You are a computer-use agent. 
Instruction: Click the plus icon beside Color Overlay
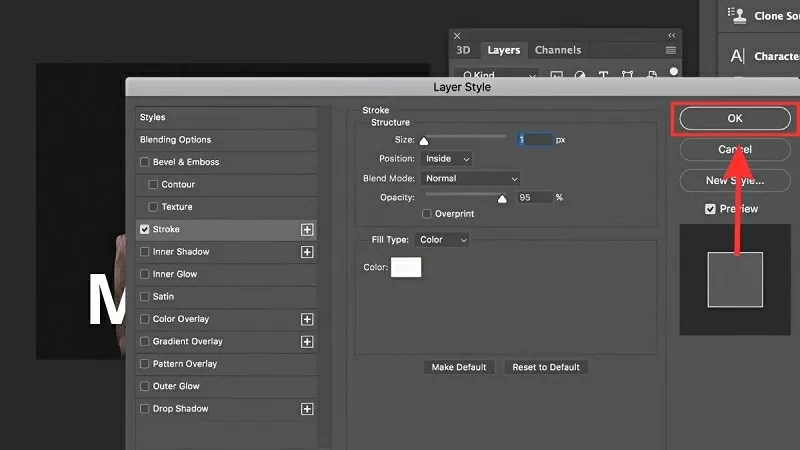pyautogui.click(x=307, y=319)
